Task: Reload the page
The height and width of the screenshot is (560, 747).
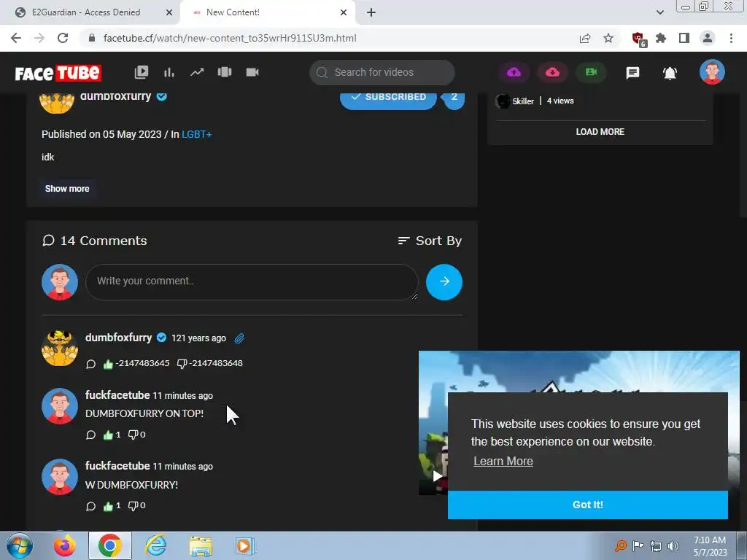Action: pyautogui.click(x=63, y=38)
